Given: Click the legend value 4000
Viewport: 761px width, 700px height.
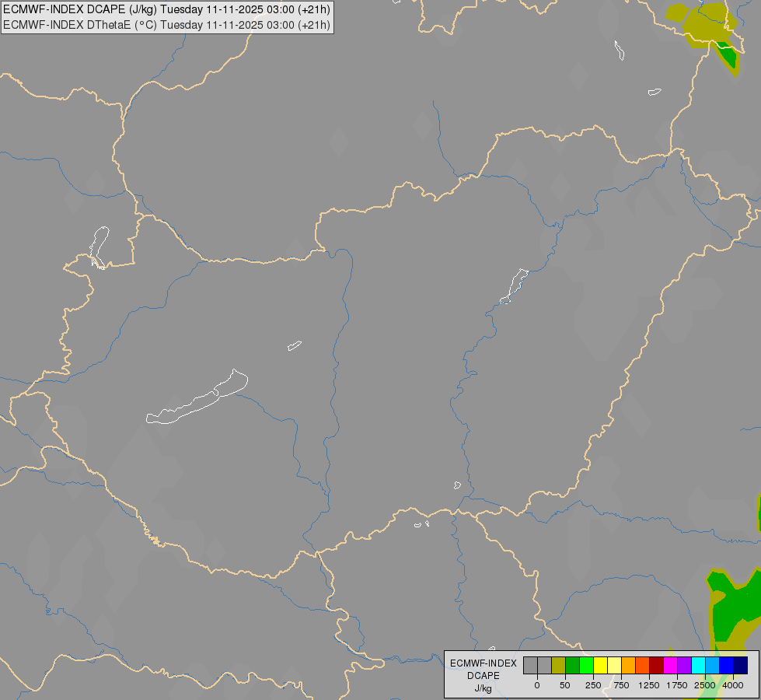Looking at the screenshot, I should [733, 685].
